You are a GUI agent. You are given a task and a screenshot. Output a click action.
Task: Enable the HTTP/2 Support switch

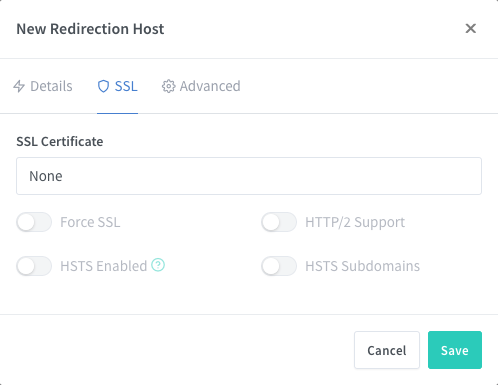tap(279, 222)
